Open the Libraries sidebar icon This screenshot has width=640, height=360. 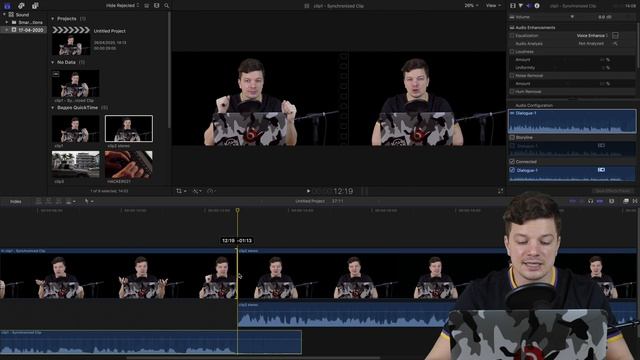click(x=7, y=6)
